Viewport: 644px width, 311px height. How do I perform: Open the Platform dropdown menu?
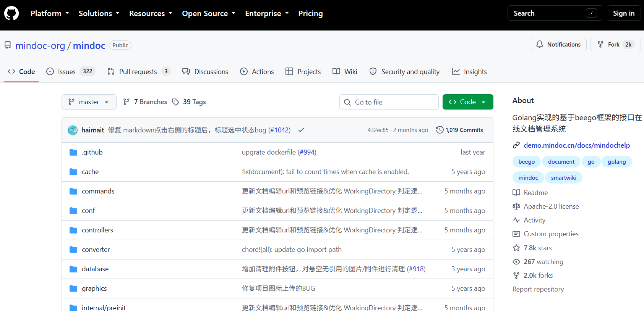(50, 13)
